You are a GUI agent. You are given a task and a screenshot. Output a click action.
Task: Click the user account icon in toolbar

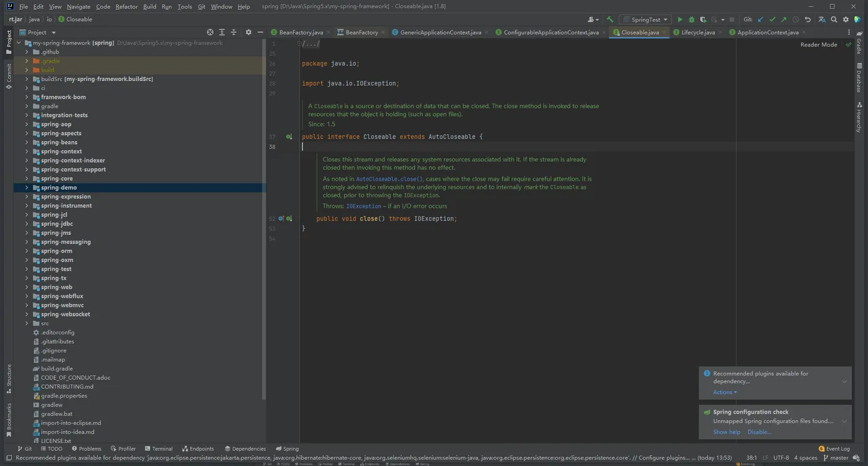(x=593, y=20)
